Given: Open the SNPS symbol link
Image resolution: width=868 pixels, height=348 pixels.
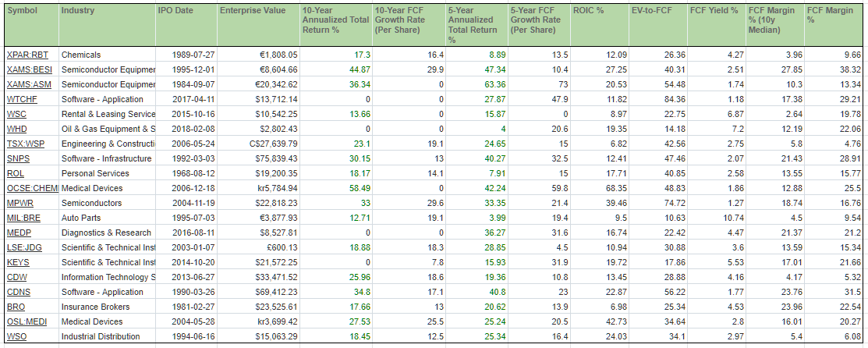Looking at the screenshot, I should click(x=18, y=159).
